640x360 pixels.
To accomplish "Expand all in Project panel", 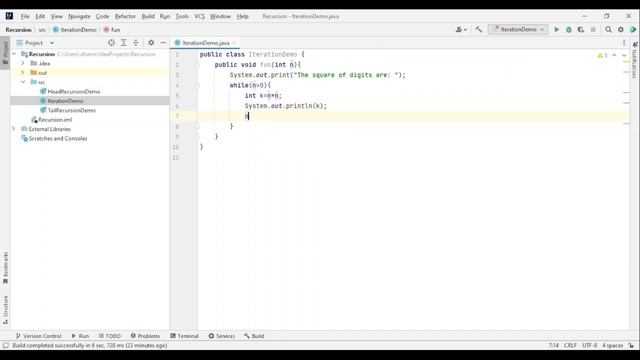I will click(x=123, y=42).
